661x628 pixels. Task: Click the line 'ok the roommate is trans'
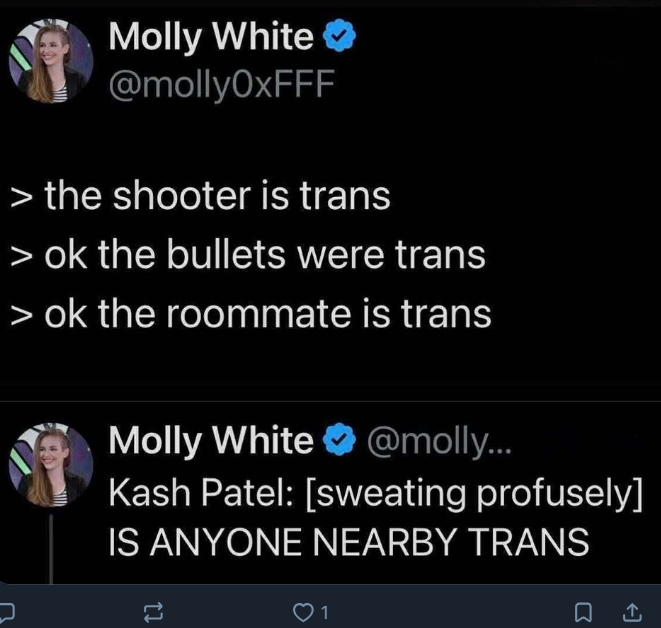[x=268, y=314]
